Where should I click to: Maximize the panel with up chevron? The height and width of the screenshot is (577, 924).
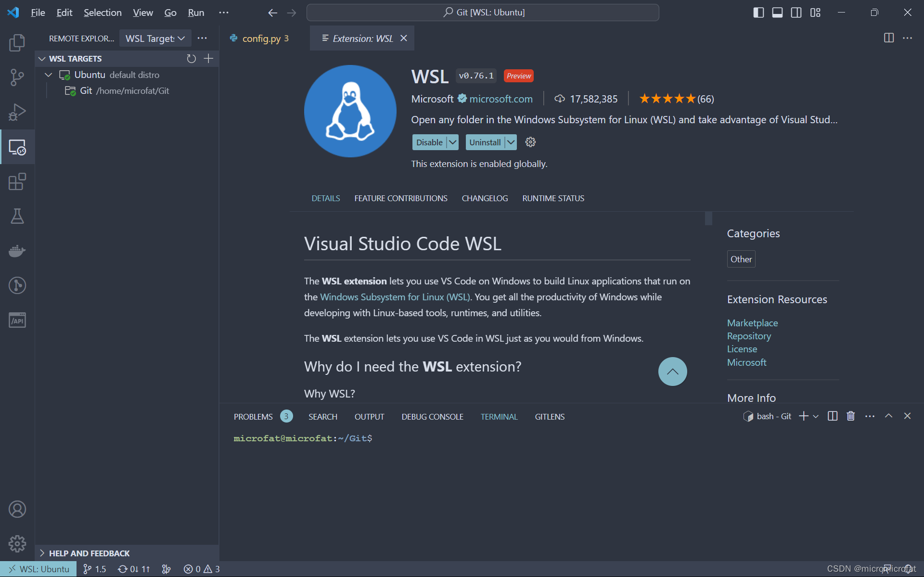pyautogui.click(x=889, y=416)
